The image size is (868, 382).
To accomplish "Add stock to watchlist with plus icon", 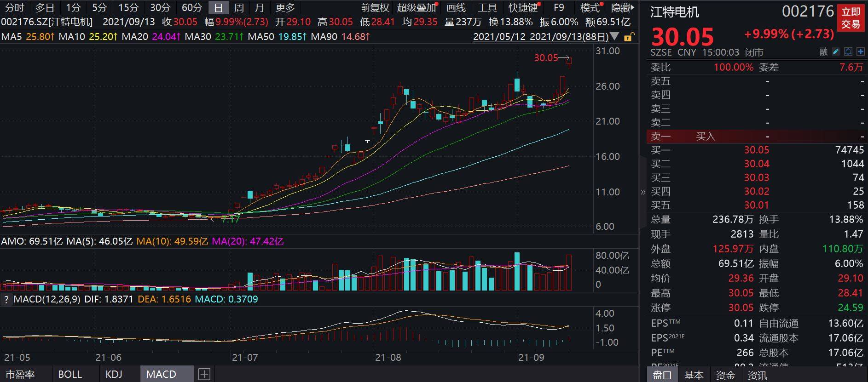I will coord(860,52).
